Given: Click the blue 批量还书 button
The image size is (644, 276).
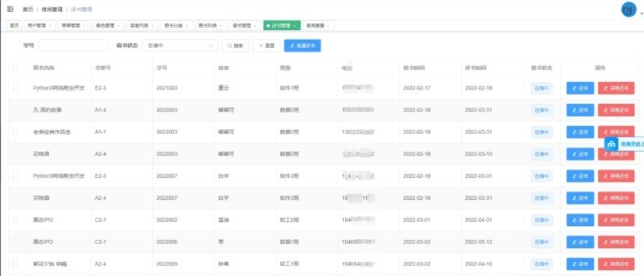Looking at the screenshot, I should click(x=302, y=46).
